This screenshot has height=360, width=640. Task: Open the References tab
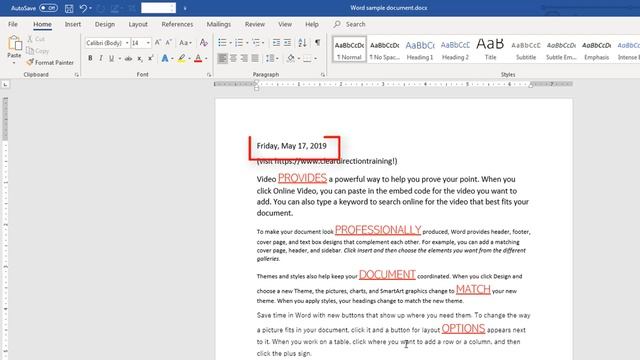coord(177,24)
